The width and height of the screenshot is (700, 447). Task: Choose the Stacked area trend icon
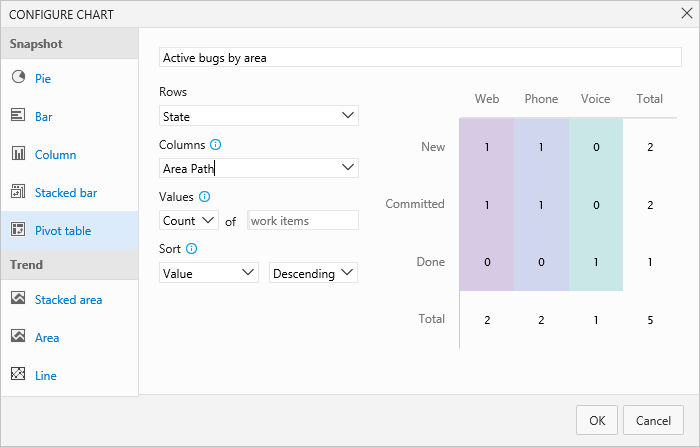coord(18,299)
